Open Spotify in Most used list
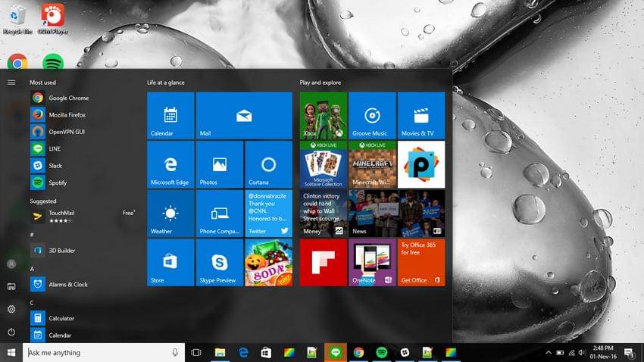Screen dimensions: 644x362 [x=58, y=183]
